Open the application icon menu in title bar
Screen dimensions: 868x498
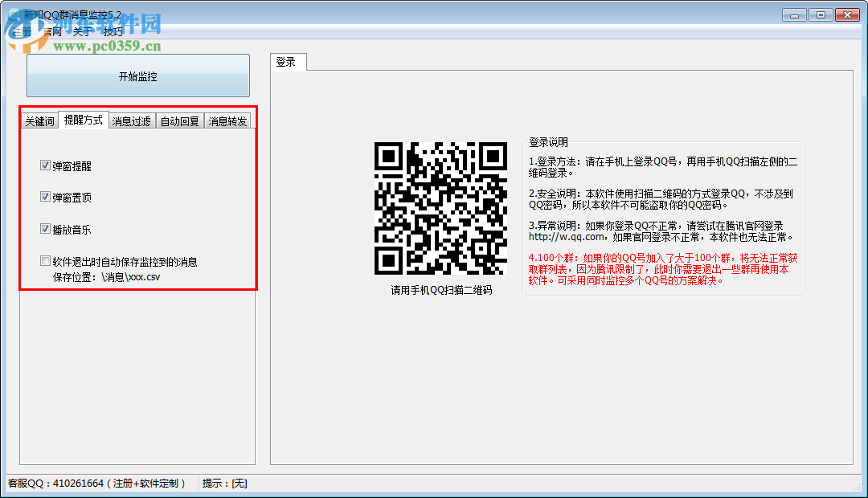click(x=14, y=14)
